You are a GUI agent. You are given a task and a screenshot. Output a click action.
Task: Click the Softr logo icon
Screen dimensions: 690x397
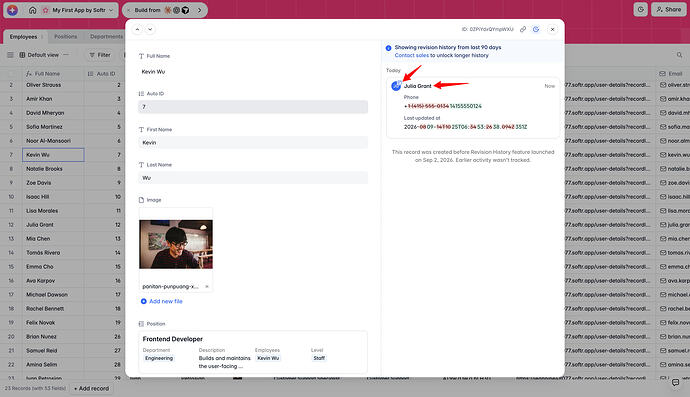[12, 10]
